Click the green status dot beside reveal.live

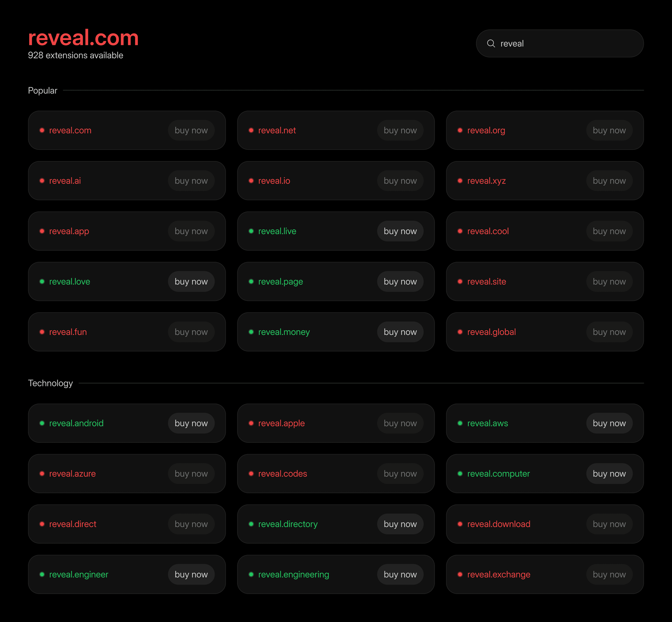point(251,231)
